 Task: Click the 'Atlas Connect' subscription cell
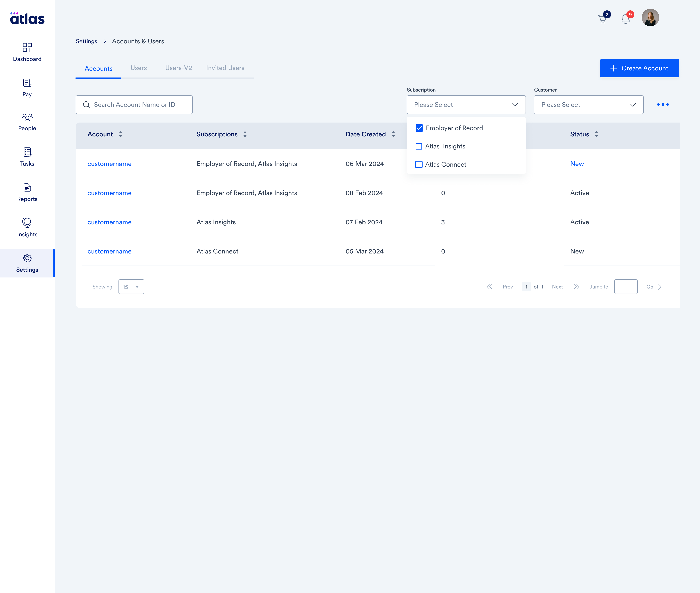pyautogui.click(x=217, y=251)
